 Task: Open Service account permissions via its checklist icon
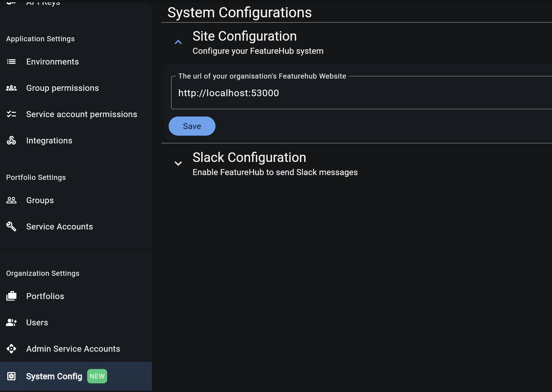pyautogui.click(x=11, y=114)
